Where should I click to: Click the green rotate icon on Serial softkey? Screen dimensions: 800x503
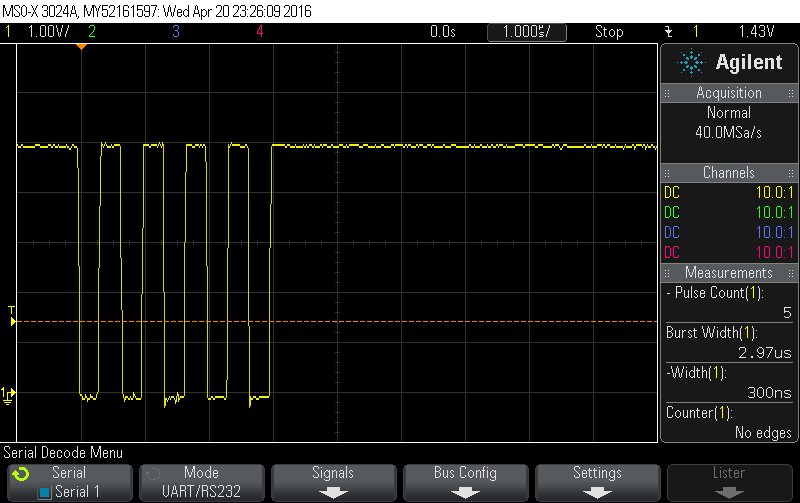coord(20,473)
